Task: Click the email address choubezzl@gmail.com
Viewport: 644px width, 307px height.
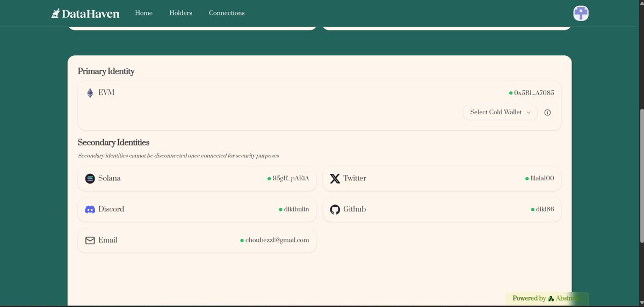Action: [277, 240]
